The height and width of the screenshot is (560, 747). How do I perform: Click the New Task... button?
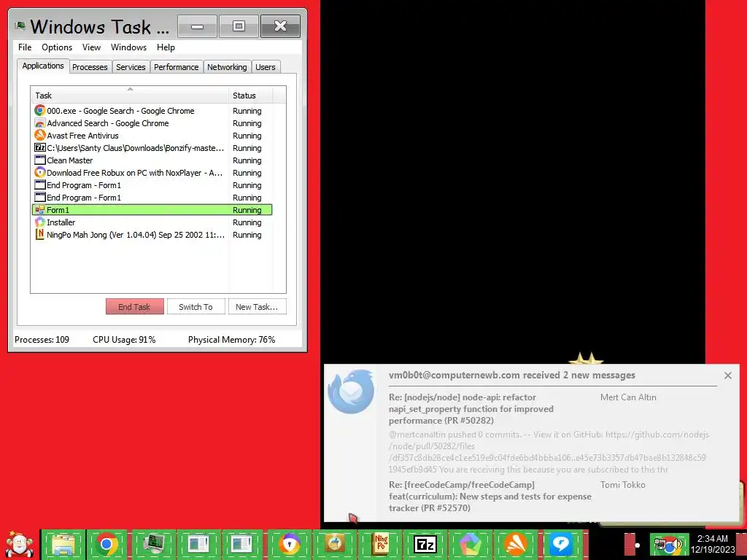pyautogui.click(x=257, y=307)
